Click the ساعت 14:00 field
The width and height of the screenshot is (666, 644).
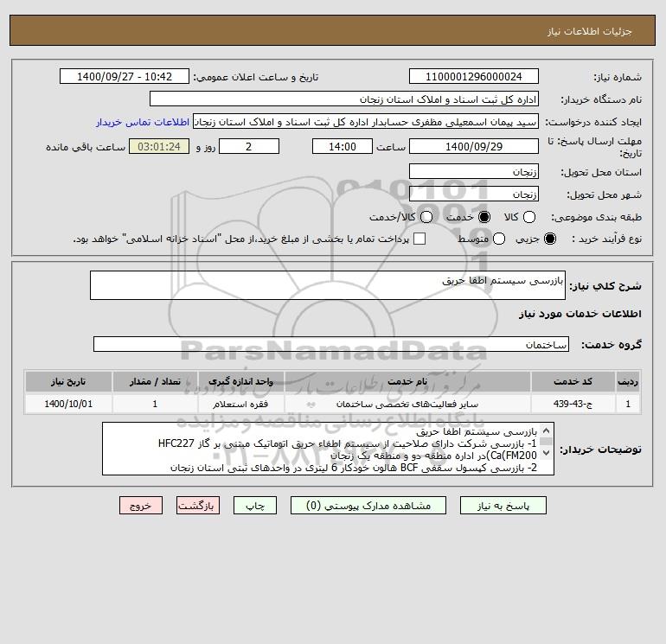(343, 146)
